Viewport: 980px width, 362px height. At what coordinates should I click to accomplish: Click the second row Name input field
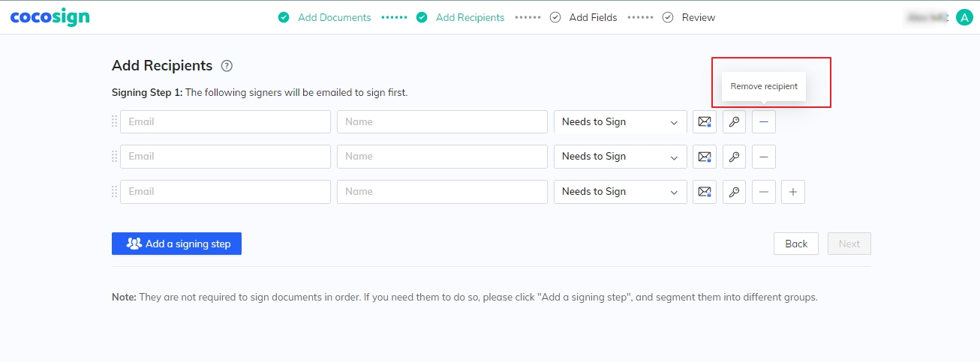point(442,157)
